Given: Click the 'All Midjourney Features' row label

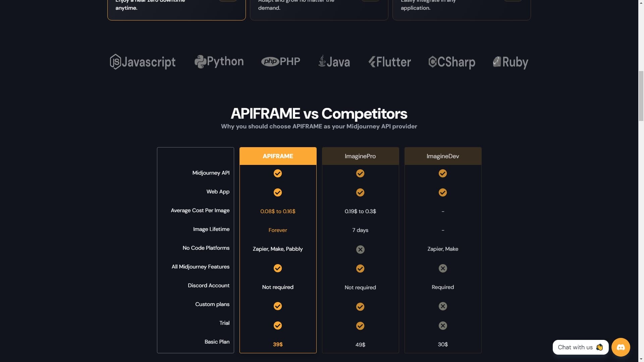Looking at the screenshot, I should pos(201,266).
